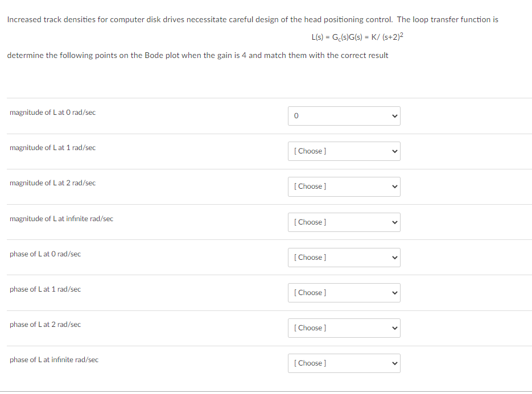
Task: Click the selected value 0 in the first dropdown
Action: pyautogui.click(x=296, y=116)
